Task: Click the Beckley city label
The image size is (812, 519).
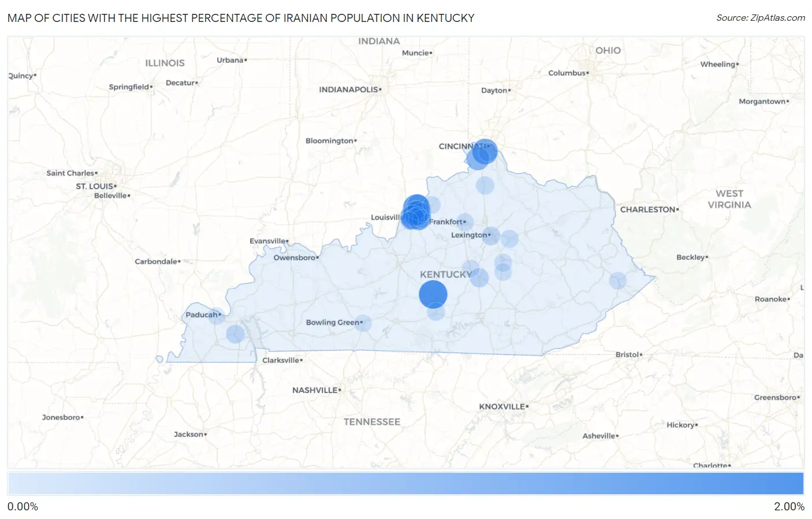Action: tap(691, 257)
